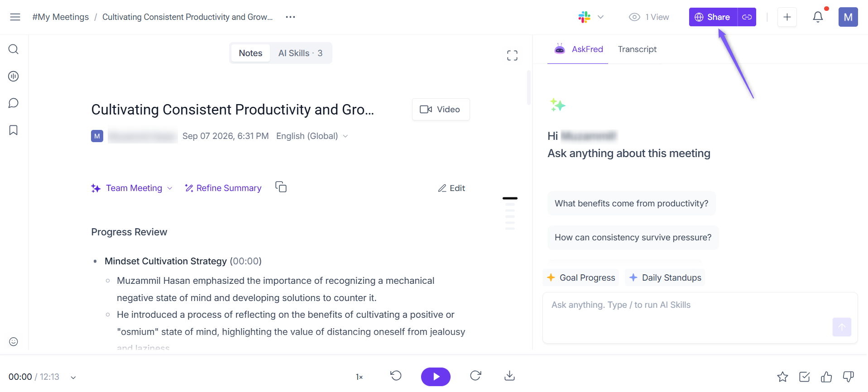Copy the share link with the link icon
The width and height of the screenshot is (868, 392).
[x=747, y=17]
